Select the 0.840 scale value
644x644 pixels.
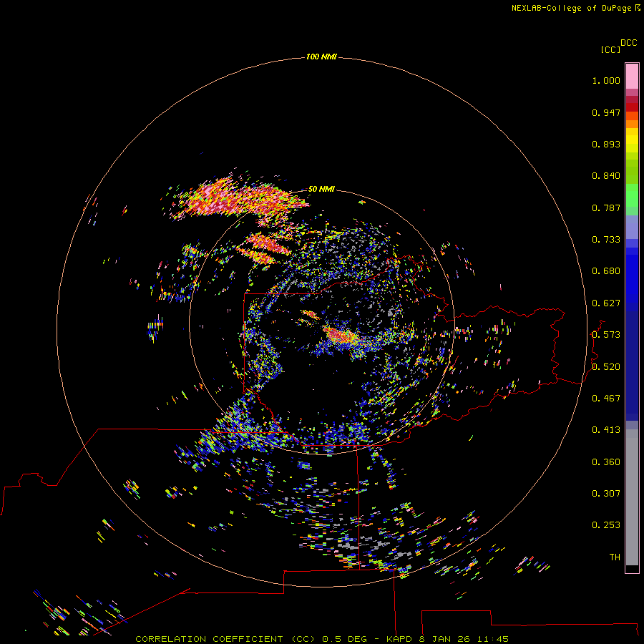(x=606, y=176)
